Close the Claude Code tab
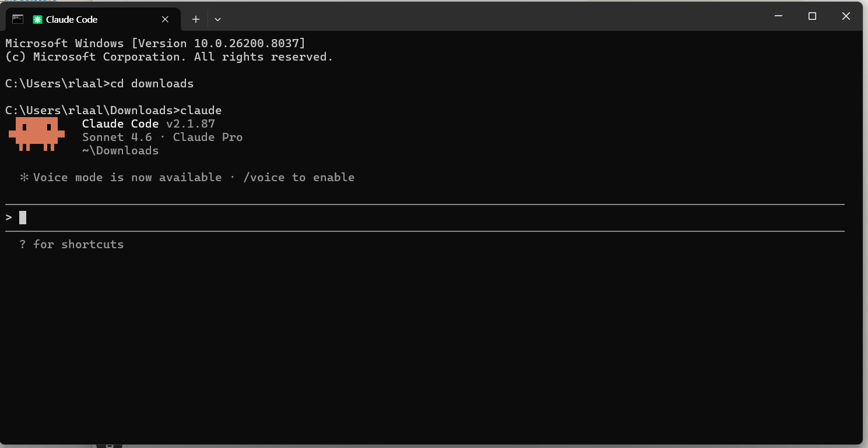 [x=165, y=19]
